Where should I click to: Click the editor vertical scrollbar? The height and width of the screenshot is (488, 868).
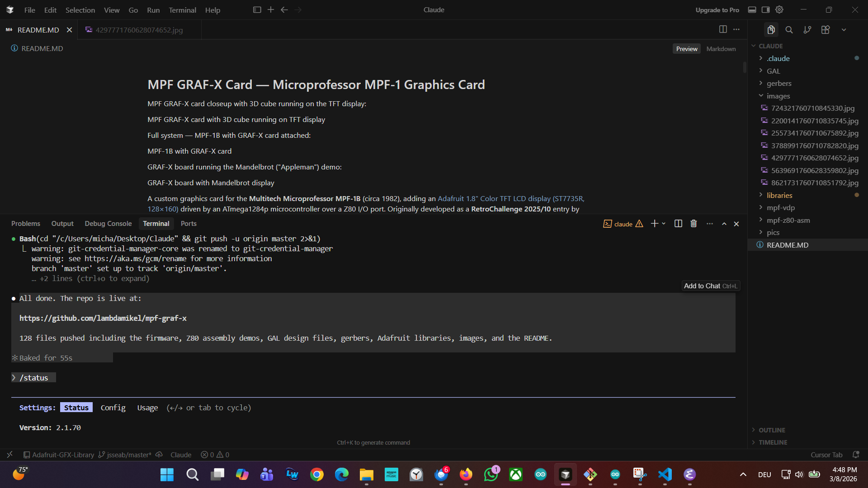744,68
